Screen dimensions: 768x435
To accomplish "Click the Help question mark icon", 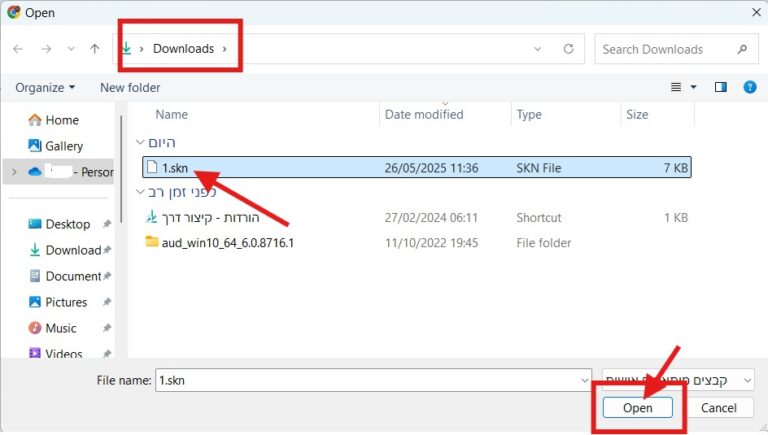I will coord(750,88).
